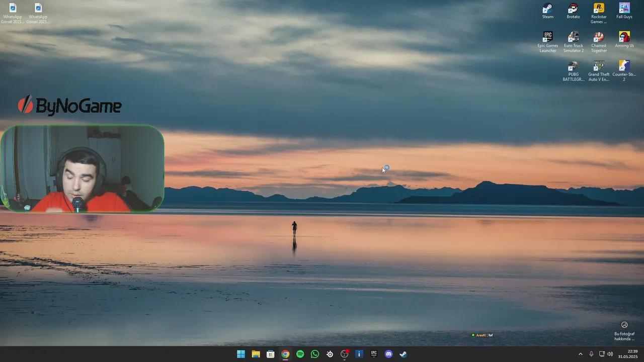
Task: Open the SteelSeries gear-shaped taskbar icon
Action: pyautogui.click(x=330, y=354)
